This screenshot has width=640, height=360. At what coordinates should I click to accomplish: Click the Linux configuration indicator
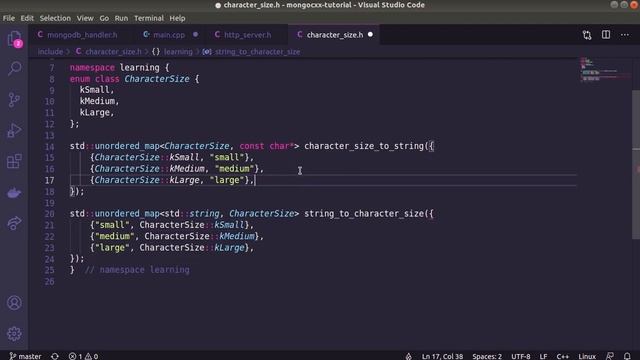click(587, 356)
